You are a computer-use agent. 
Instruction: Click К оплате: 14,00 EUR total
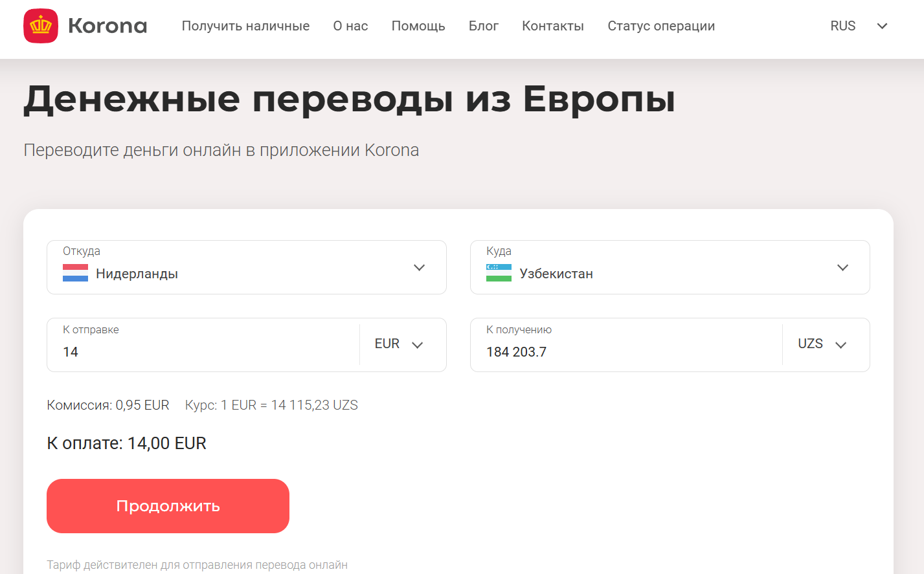[x=126, y=443]
